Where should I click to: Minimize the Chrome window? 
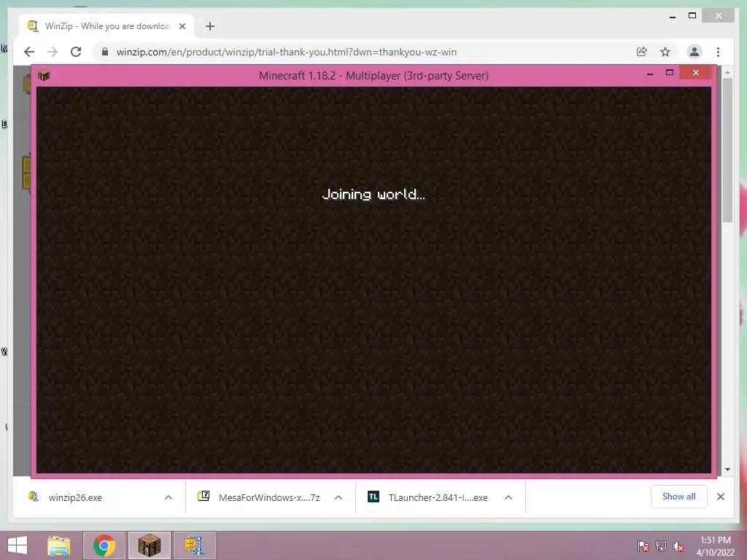tap(672, 17)
